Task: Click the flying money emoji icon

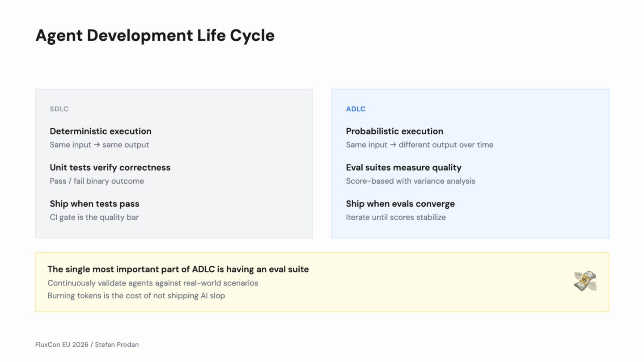Action: point(585,282)
